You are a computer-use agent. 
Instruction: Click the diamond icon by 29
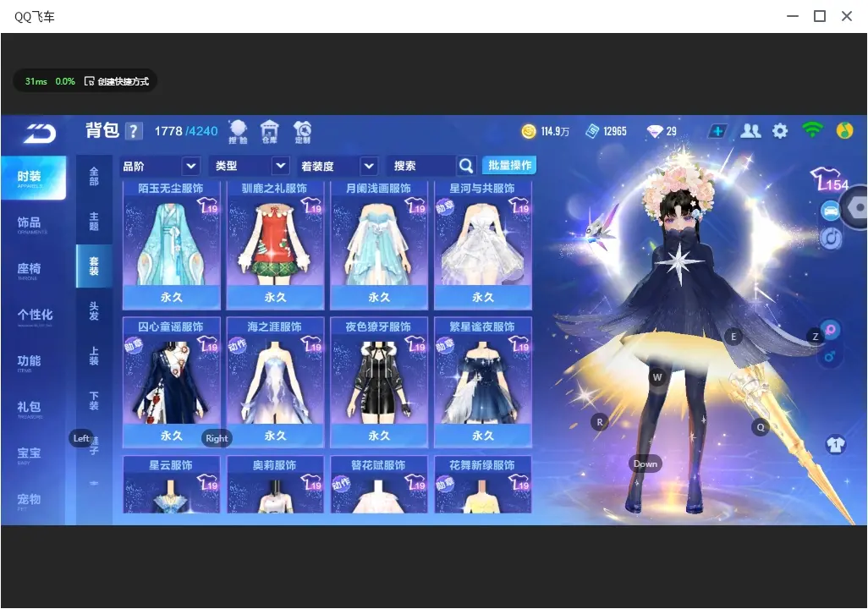coord(655,131)
